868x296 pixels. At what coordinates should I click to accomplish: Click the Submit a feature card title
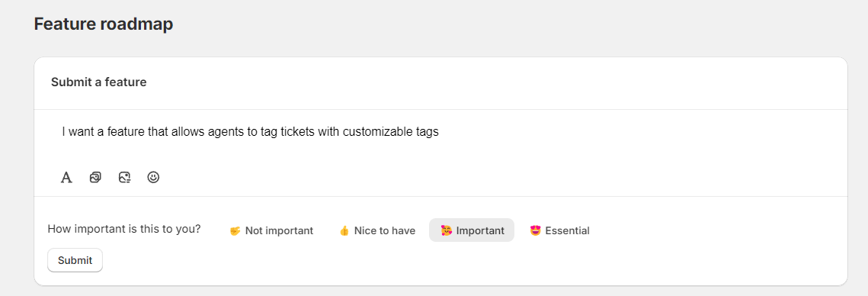99,82
